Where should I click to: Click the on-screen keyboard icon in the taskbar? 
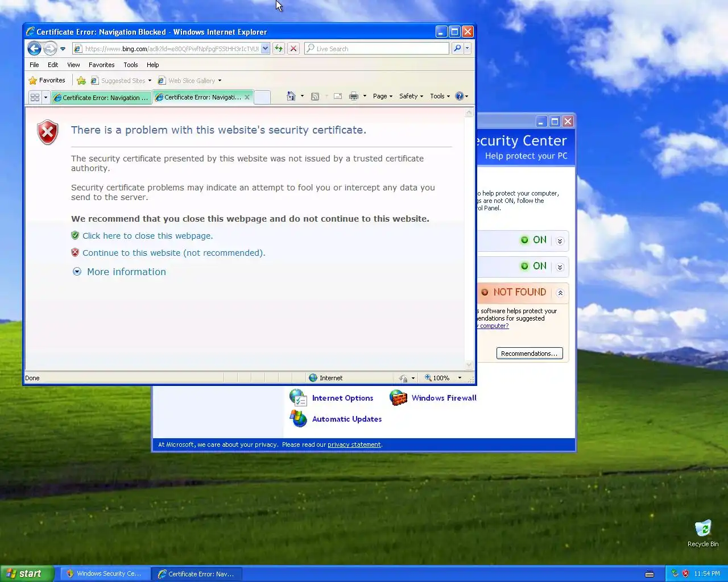[x=650, y=574]
